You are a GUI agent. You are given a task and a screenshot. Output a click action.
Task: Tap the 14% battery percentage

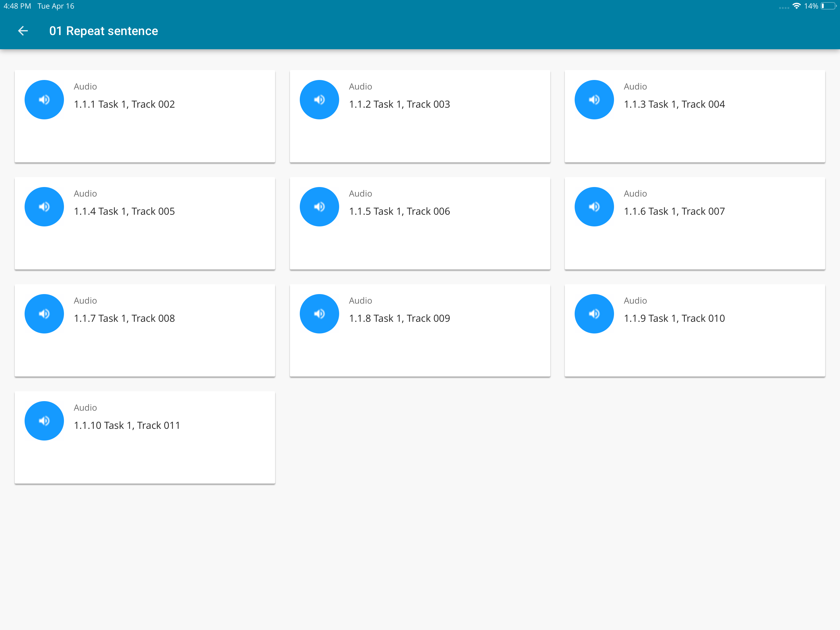coord(811,6)
